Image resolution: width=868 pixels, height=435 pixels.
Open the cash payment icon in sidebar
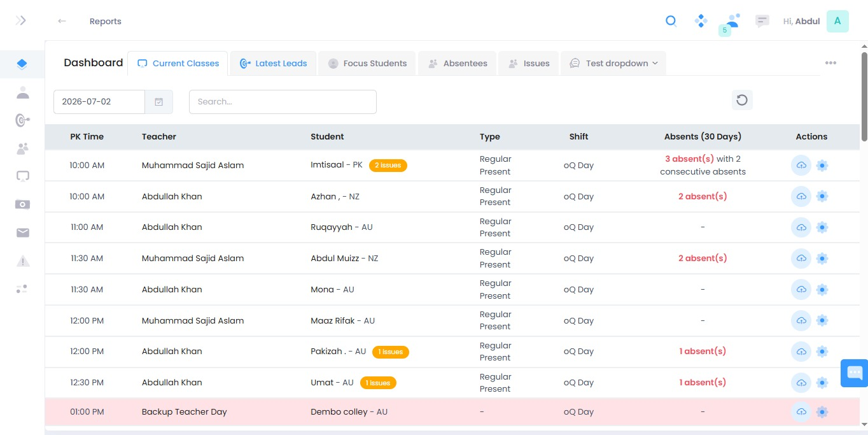(x=23, y=204)
